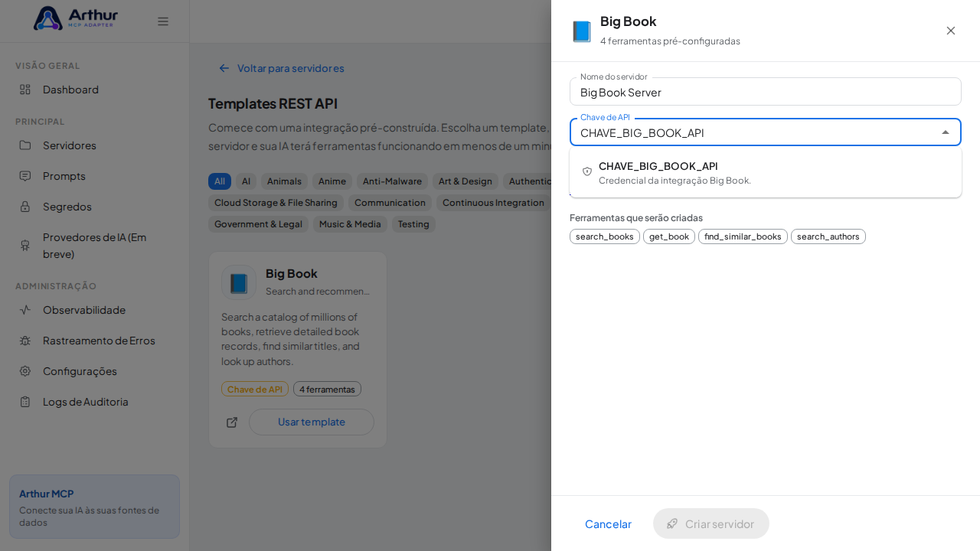This screenshot has height=551, width=980.
Task: Click the Criar servidor button
Action: tap(711, 523)
